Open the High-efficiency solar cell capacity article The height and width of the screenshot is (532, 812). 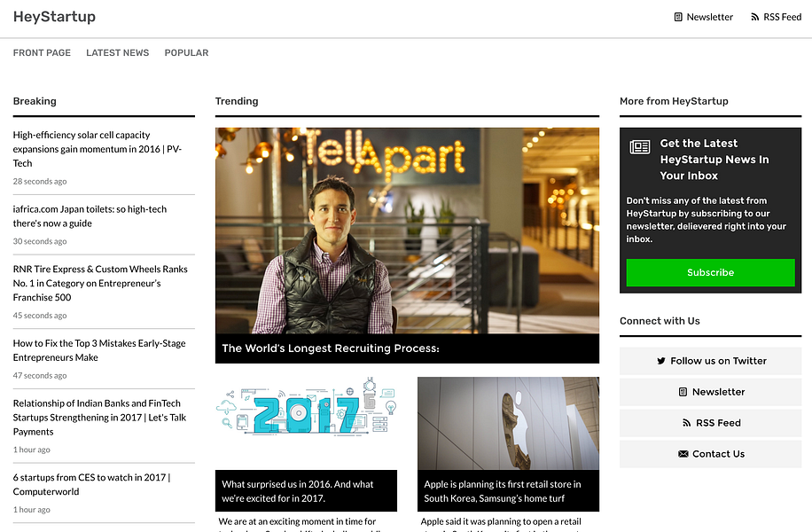coord(98,149)
